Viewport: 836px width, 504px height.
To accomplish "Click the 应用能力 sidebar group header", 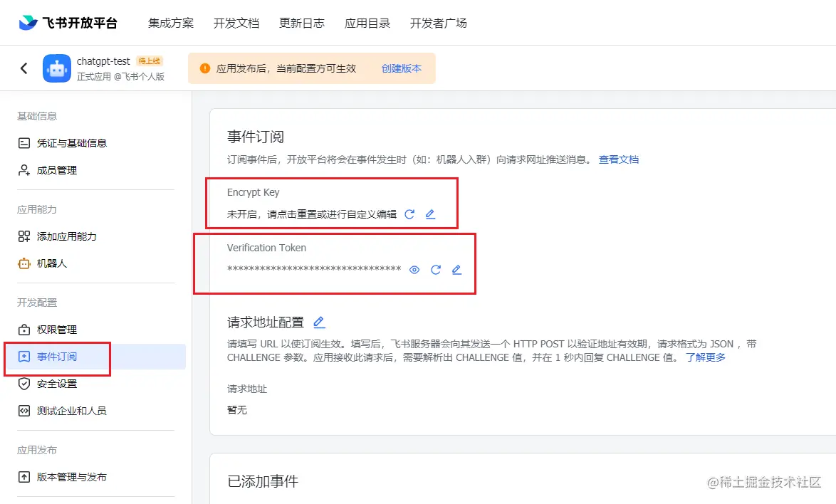I will click(37, 209).
